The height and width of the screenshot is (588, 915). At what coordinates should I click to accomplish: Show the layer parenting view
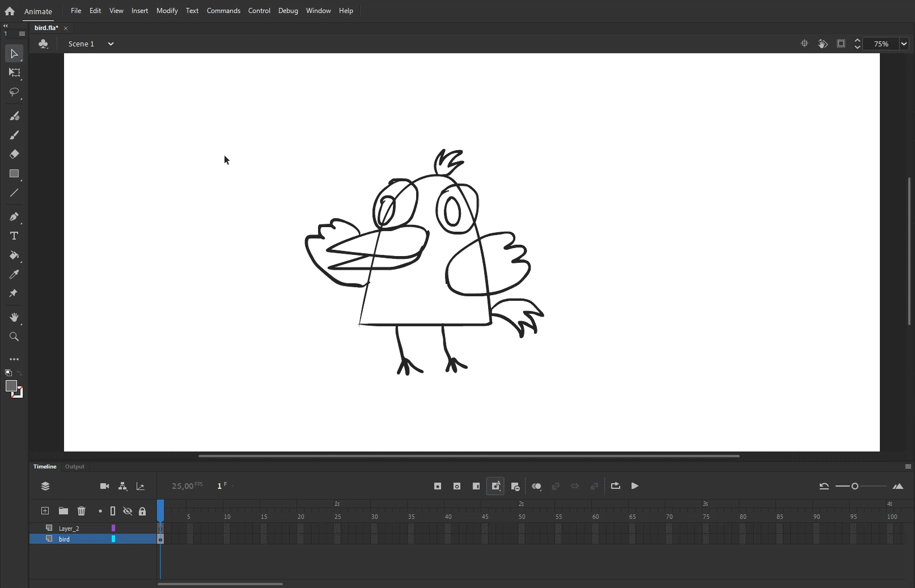[x=122, y=486]
